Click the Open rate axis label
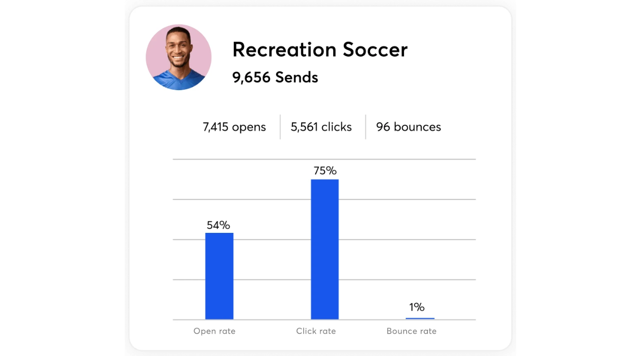The image size is (644, 356). click(214, 331)
